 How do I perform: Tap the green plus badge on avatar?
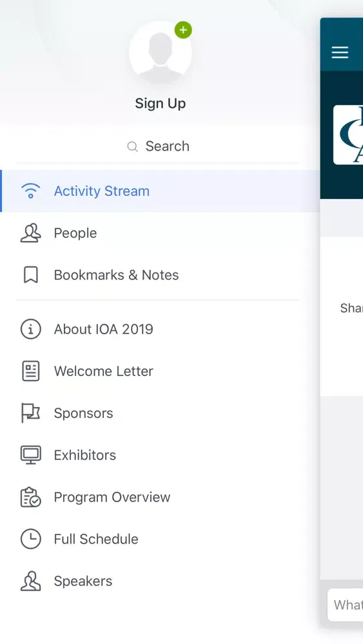tap(183, 30)
